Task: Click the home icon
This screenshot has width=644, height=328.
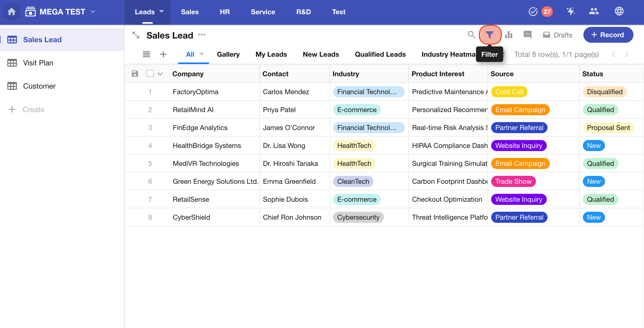Action: pos(12,12)
